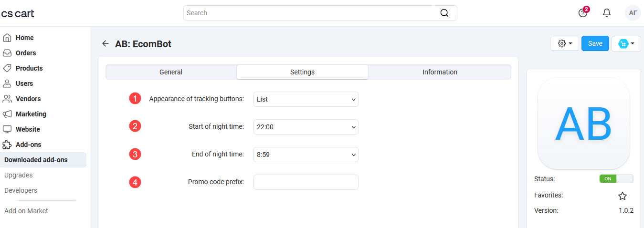
Task: Go back using the arrow by AB: EcomBot
Action: coord(106,43)
